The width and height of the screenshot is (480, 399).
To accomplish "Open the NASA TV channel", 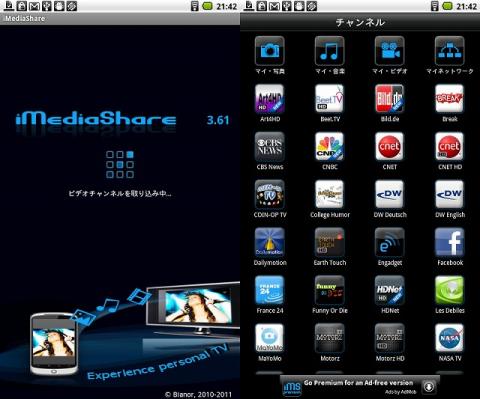I will [450, 338].
